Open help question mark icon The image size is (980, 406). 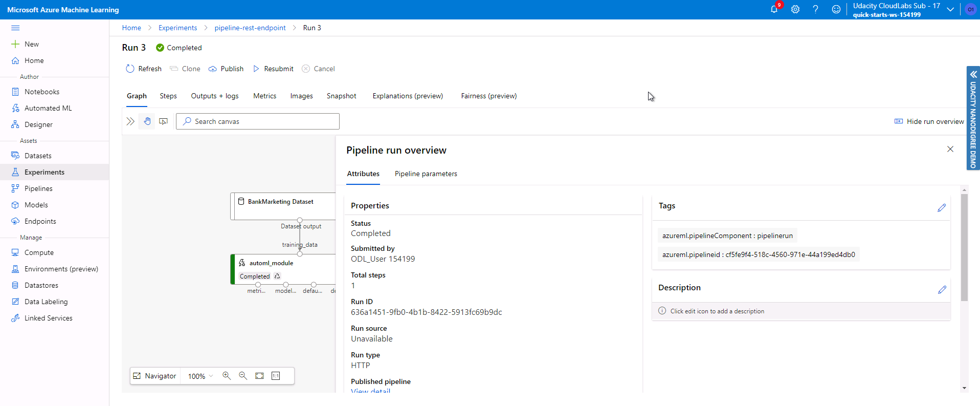pos(816,9)
